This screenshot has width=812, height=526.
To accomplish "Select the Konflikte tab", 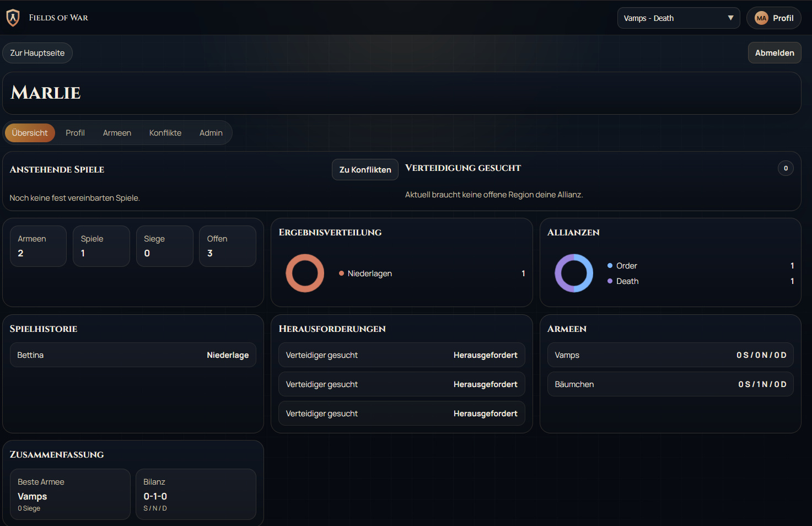I will point(165,133).
